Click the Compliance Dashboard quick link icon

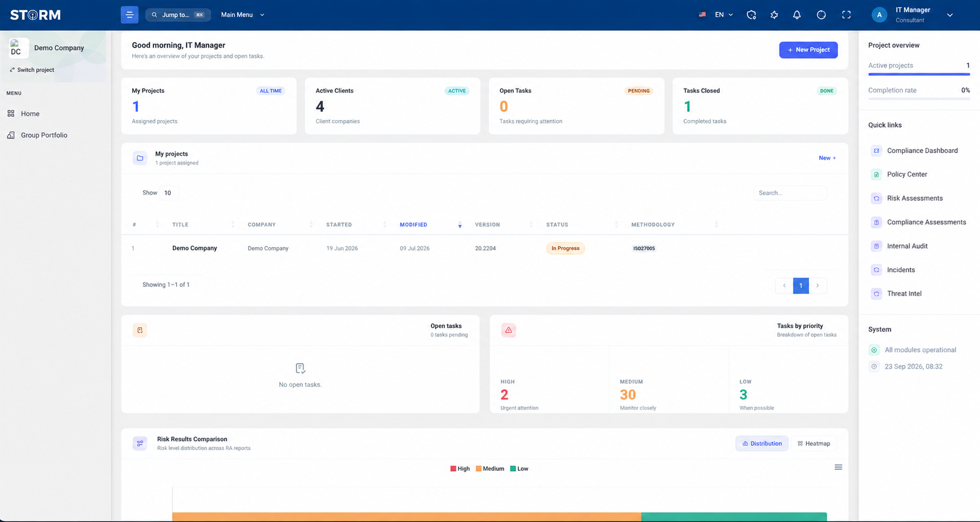click(x=876, y=151)
